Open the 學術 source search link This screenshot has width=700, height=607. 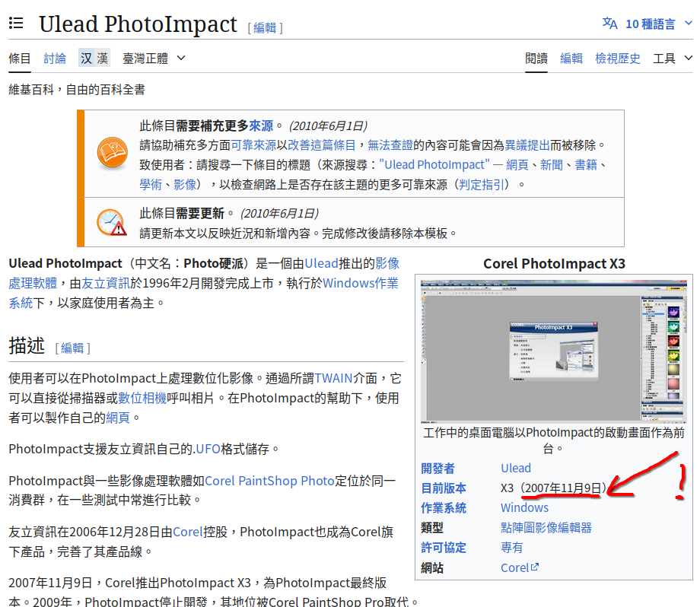[151, 184]
